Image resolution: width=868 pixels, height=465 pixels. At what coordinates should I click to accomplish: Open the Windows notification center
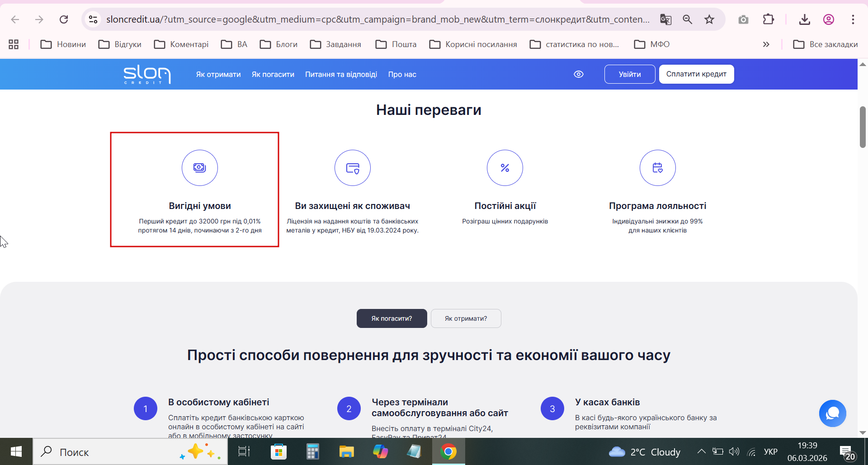[x=846, y=452]
